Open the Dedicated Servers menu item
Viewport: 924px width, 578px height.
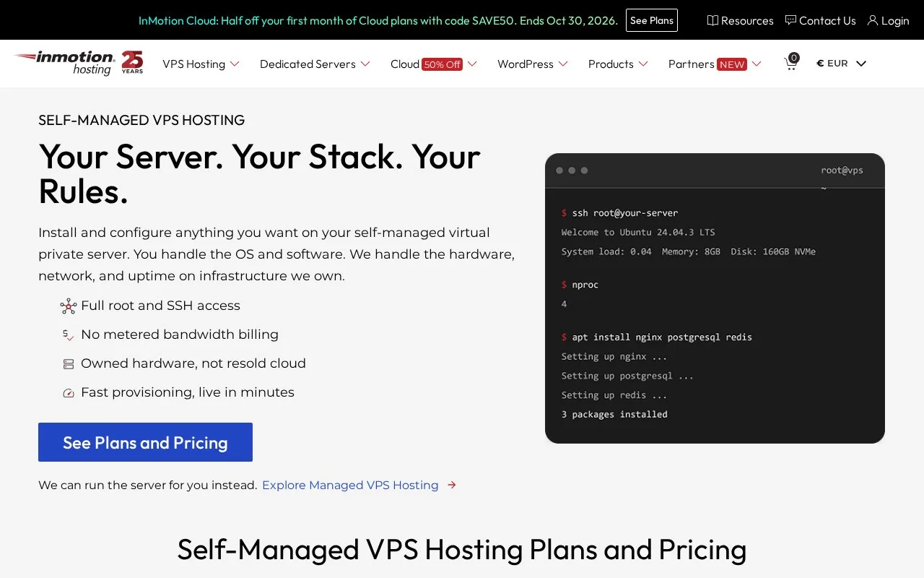(308, 64)
